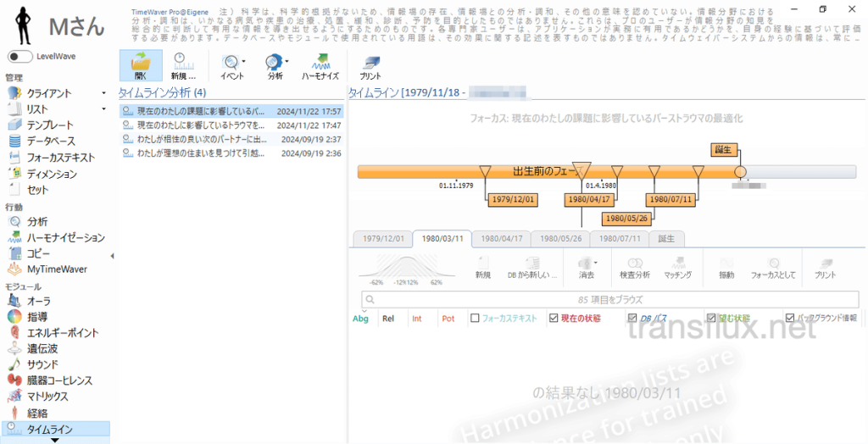Click DB から新しい icon
Screen dimensions: 868x444
pyautogui.click(x=532, y=266)
